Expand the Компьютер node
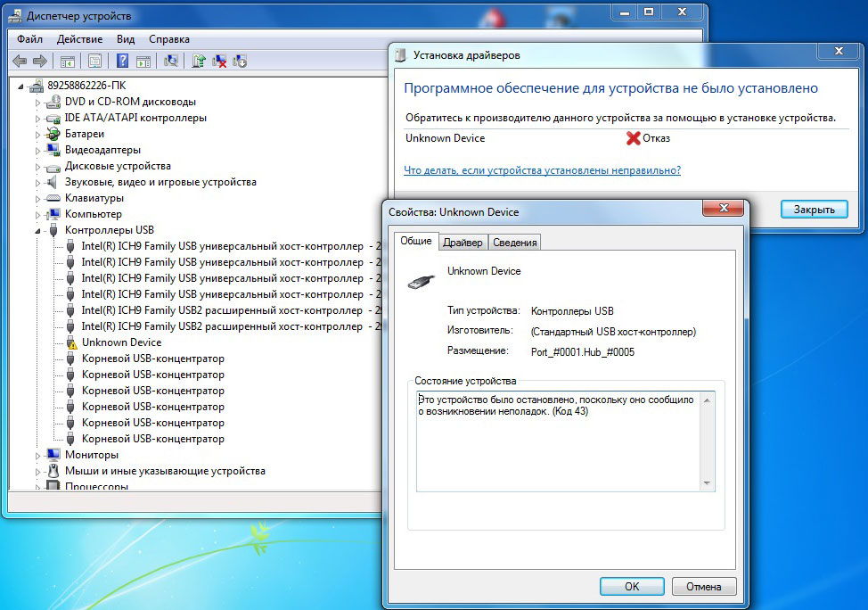 (x=37, y=215)
